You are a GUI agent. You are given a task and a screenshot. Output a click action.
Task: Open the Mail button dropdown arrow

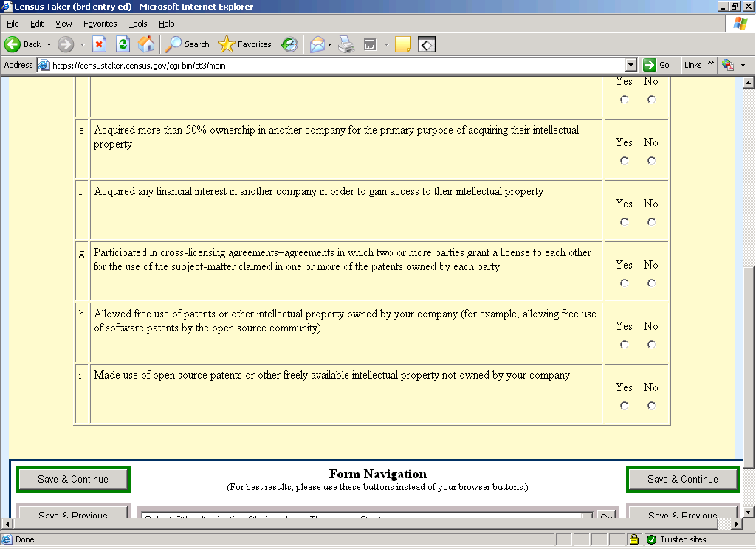coord(330,44)
